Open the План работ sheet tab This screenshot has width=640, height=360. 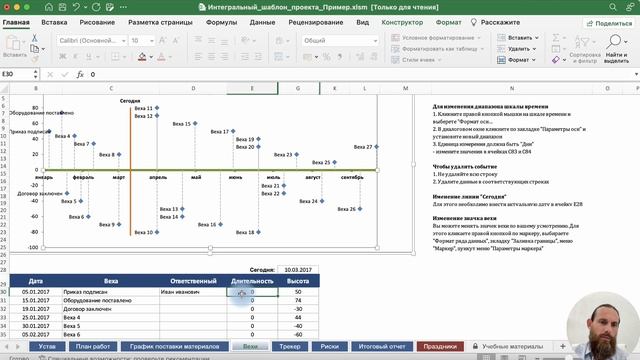point(93,347)
